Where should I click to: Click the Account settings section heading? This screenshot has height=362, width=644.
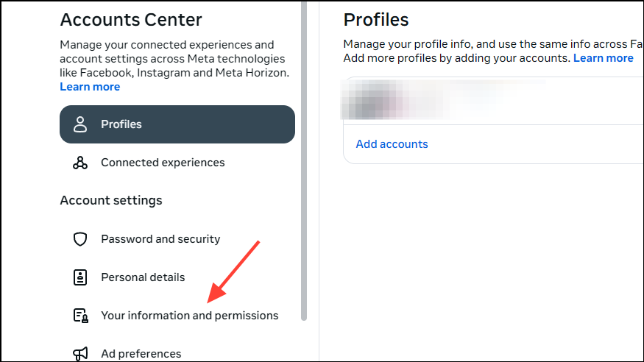click(x=111, y=200)
